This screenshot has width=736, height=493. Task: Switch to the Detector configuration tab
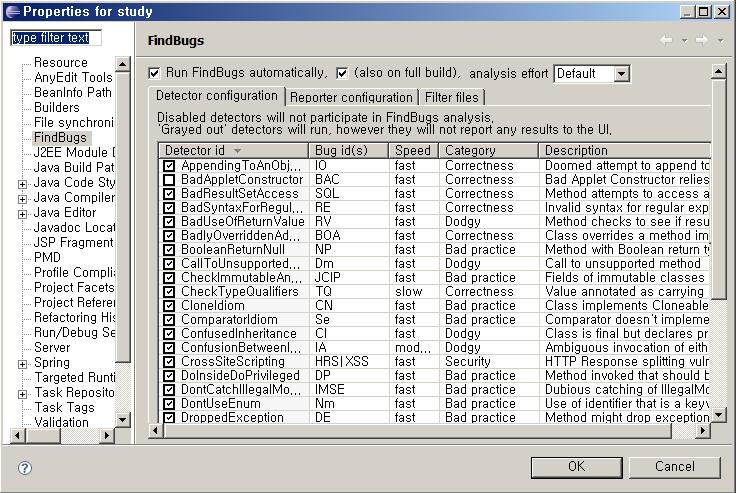click(217, 96)
